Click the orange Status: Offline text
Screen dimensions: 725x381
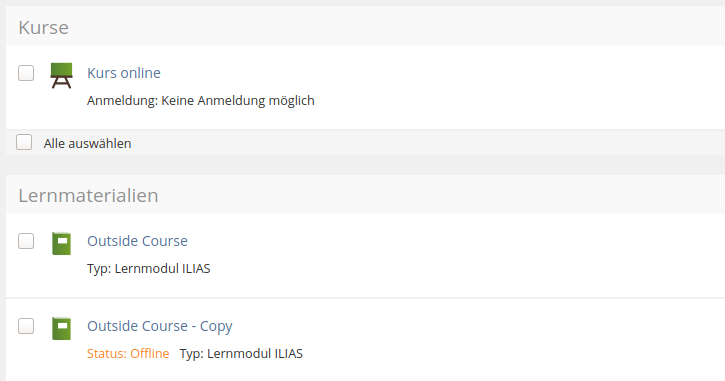pyautogui.click(x=128, y=354)
